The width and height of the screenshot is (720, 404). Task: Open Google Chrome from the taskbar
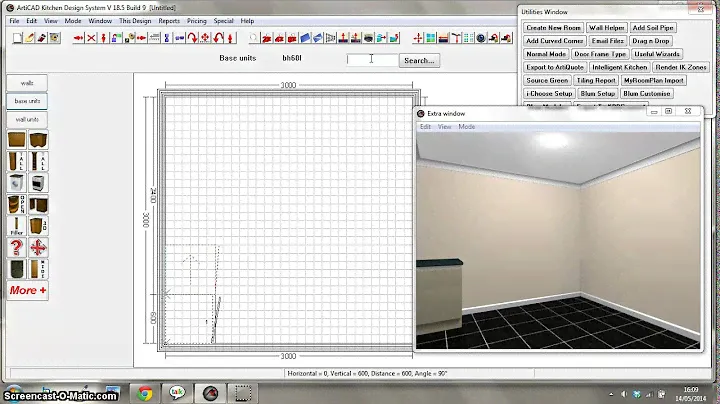pyautogui.click(x=144, y=392)
